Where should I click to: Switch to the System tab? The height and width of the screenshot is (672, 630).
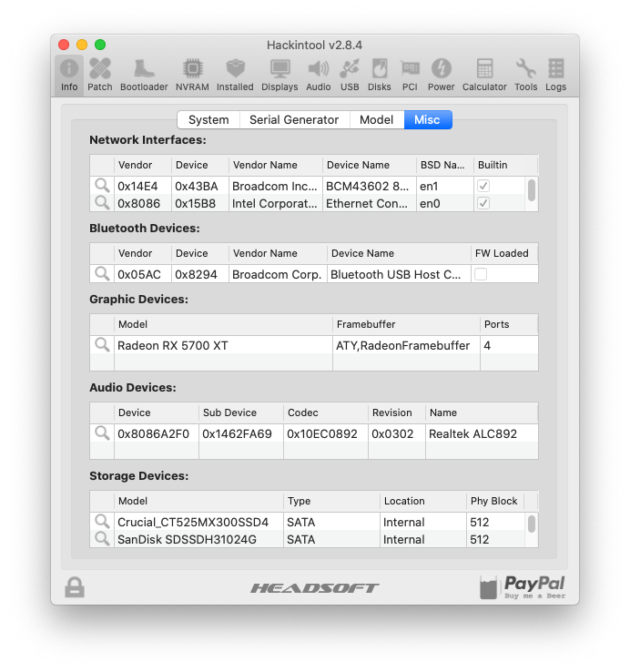[208, 119]
